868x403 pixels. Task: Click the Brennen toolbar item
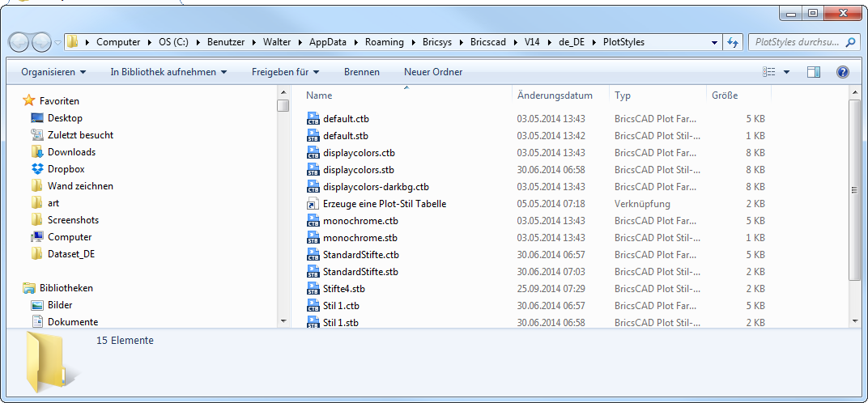(361, 72)
